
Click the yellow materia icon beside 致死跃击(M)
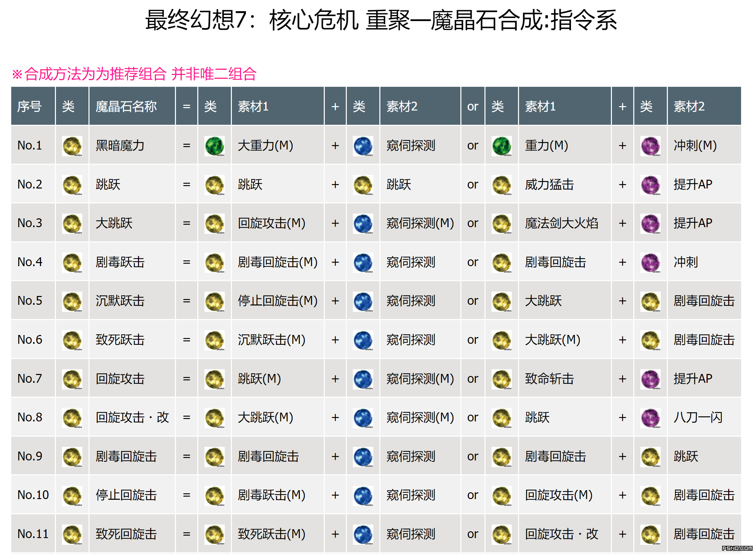[215, 534]
